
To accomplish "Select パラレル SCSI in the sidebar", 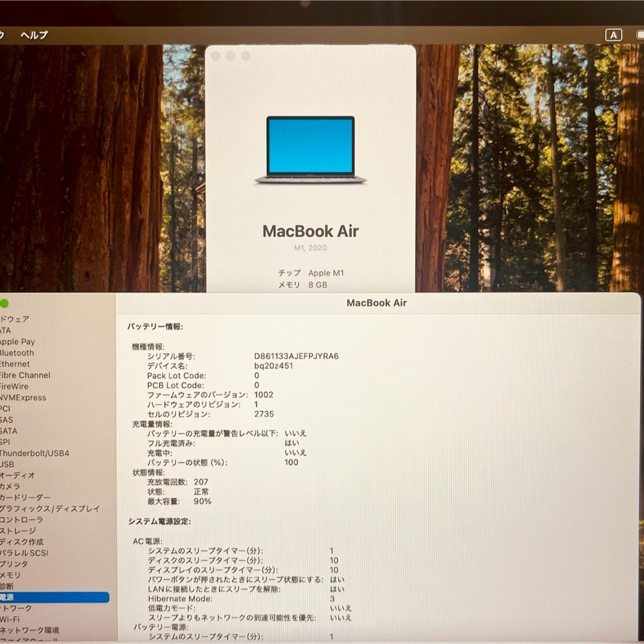I will [x=24, y=553].
